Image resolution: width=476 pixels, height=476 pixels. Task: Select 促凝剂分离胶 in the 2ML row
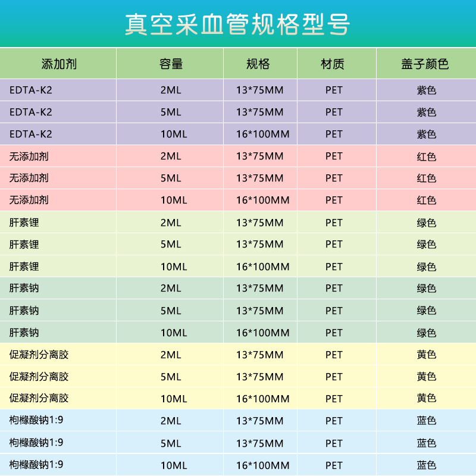pos(39,355)
